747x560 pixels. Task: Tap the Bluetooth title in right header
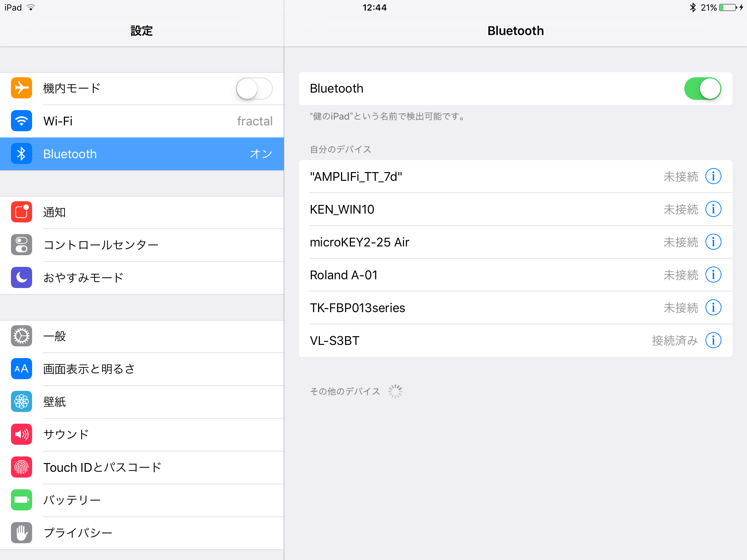tap(515, 31)
